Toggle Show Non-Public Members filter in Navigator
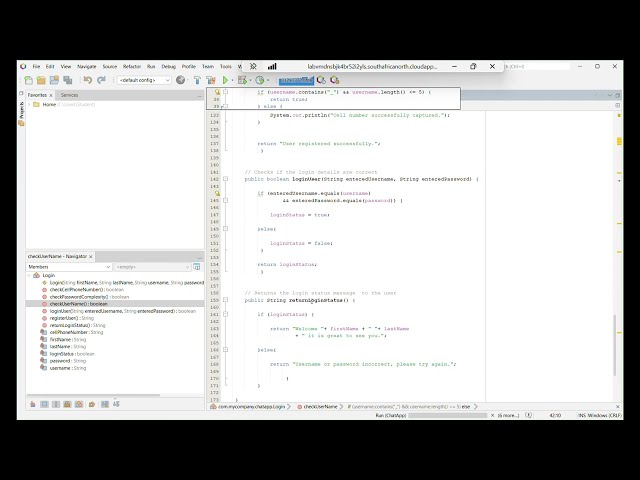 pyautogui.click(x=67, y=404)
